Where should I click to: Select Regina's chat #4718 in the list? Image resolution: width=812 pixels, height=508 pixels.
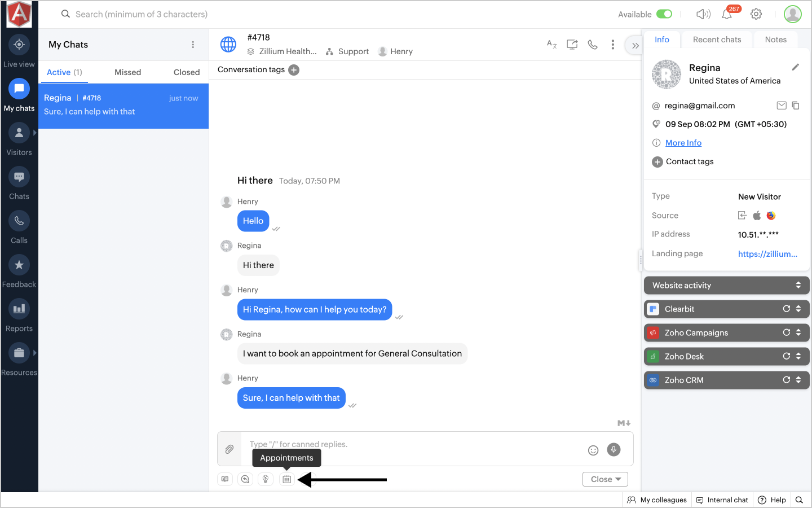click(x=123, y=106)
